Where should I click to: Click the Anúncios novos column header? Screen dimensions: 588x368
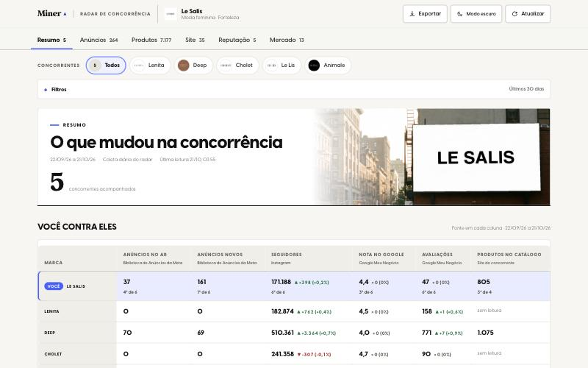227,258
